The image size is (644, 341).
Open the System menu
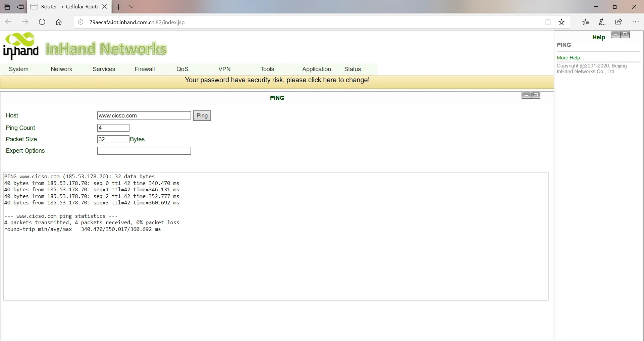click(19, 69)
